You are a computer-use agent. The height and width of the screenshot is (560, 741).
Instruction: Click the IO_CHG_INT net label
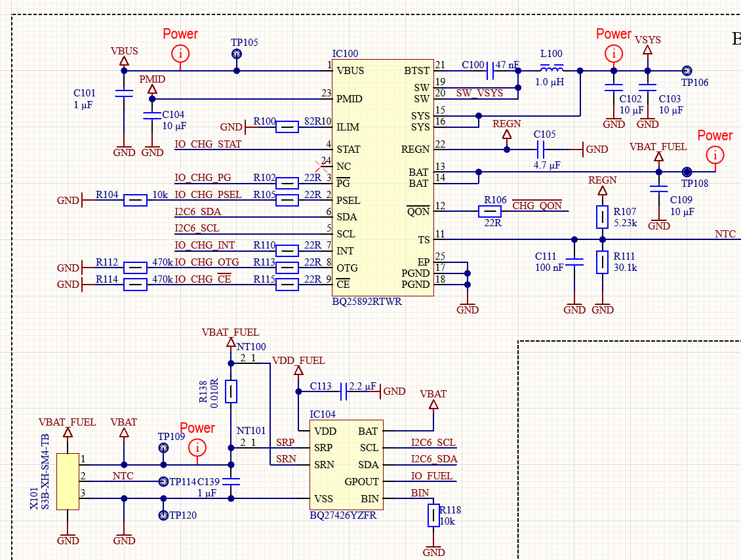click(x=205, y=245)
